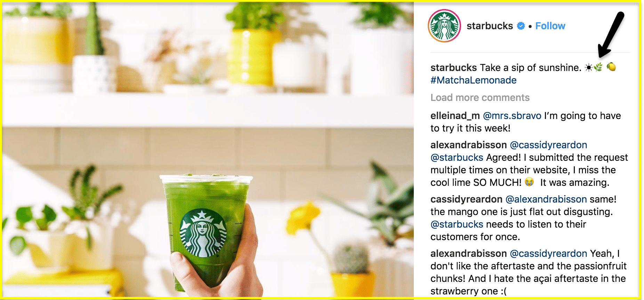Open @cassidyreardon mention in second comment
This screenshot has width=644, height=300.
pos(548,145)
